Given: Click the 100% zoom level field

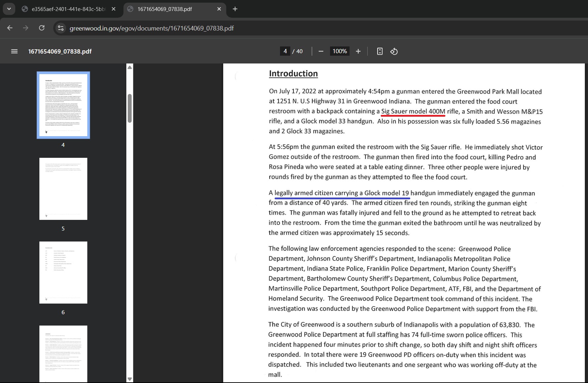Looking at the screenshot, I should tap(340, 51).
